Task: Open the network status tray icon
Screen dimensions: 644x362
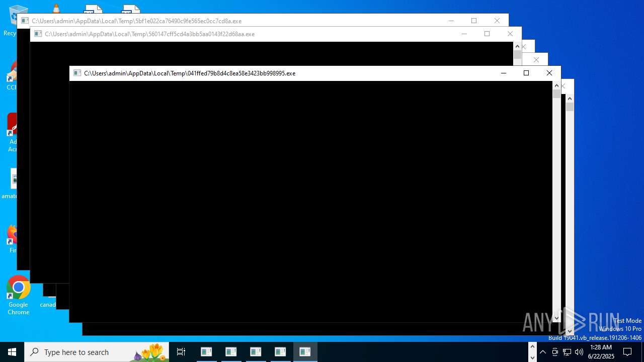Action: click(x=567, y=352)
